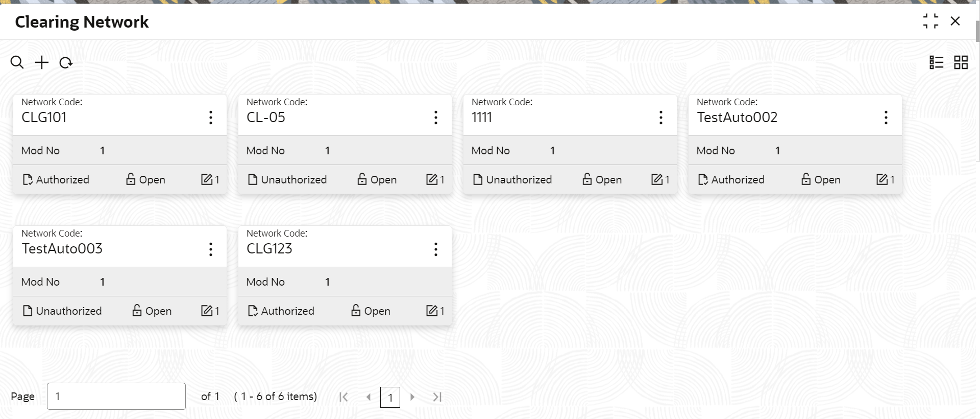Open options menu for CLG101 card

point(210,118)
